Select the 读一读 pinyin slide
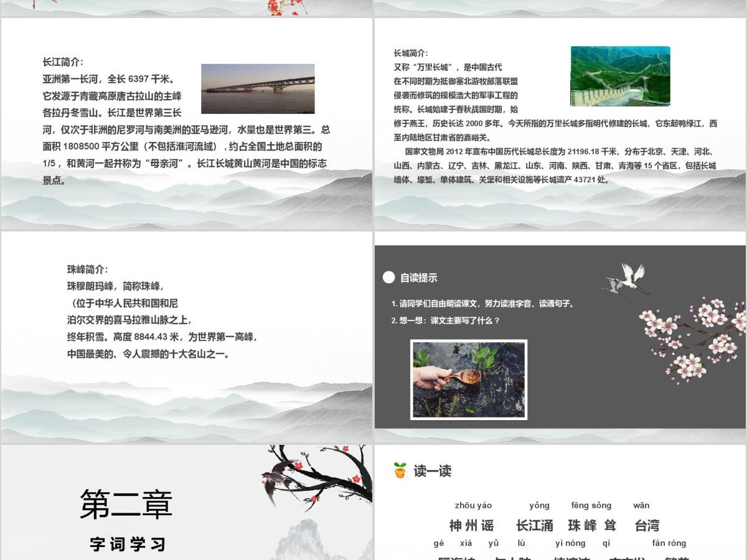Screen dimensions: 747x560 pos(560,502)
